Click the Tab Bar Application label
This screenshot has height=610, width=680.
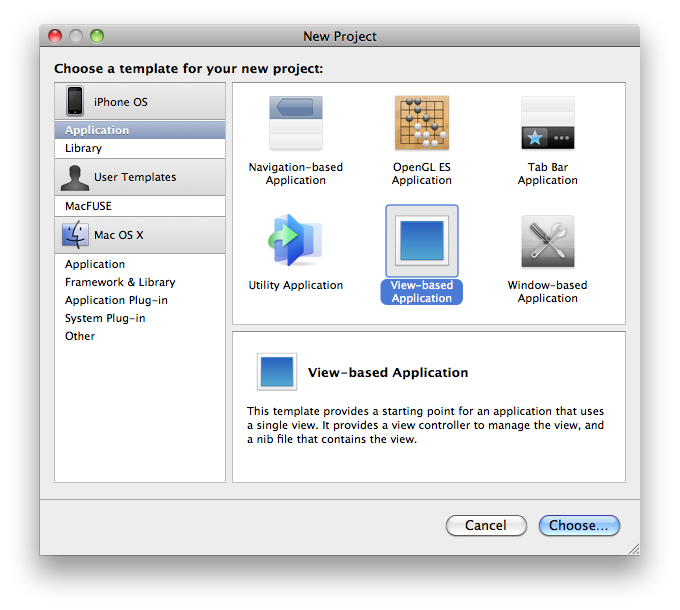tap(548, 173)
